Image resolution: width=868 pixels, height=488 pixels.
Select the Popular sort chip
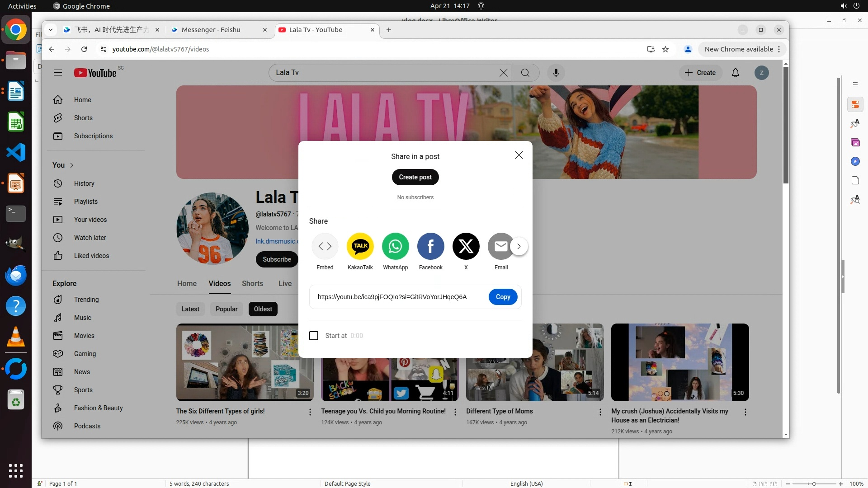[x=226, y=309]
